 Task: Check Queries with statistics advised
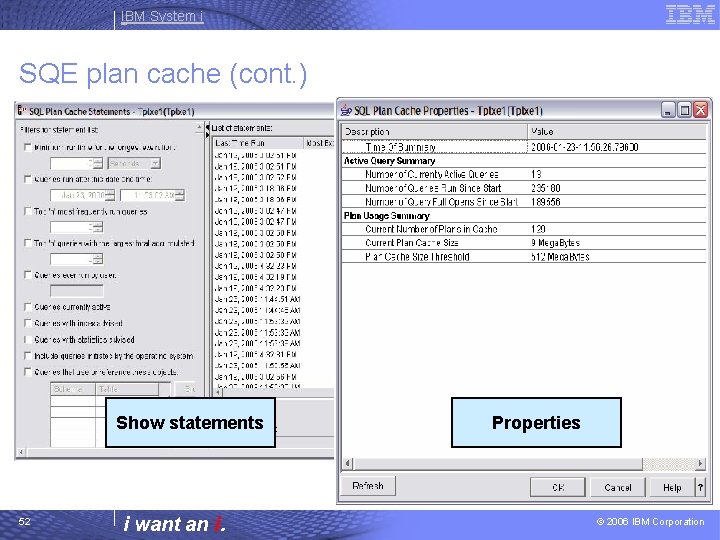click(28, 339)
